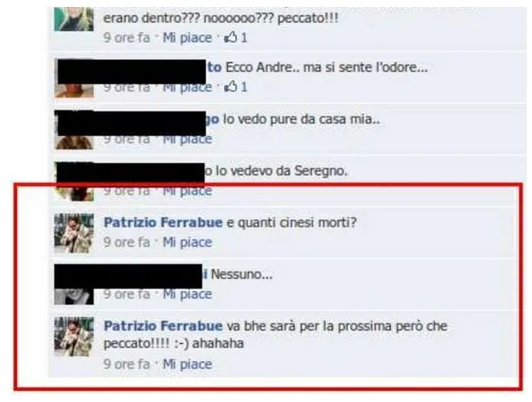Open the blond profile picture at top
The height and width of the screenshot is (402, 532).
(74, 19)
